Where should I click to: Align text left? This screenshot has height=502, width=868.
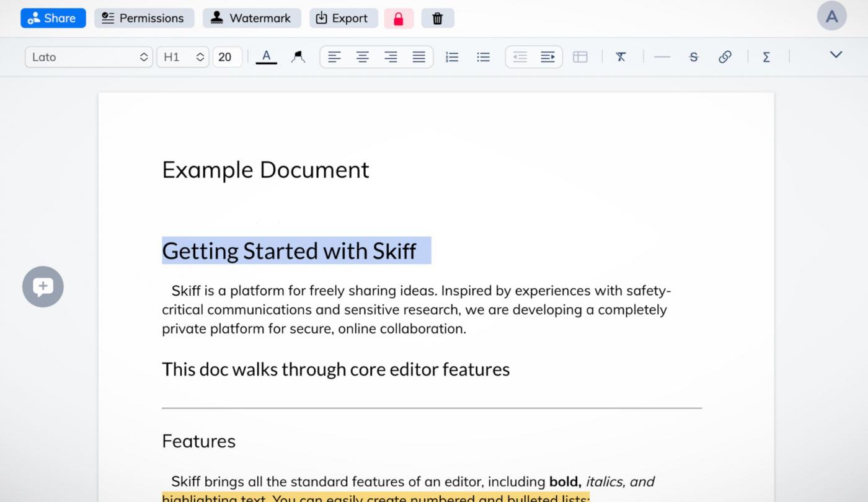point(334,57)
